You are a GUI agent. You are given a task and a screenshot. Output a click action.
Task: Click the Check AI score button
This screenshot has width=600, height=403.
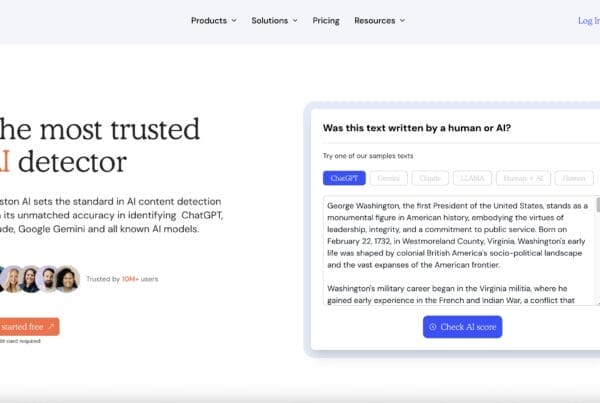click(462, 327)
